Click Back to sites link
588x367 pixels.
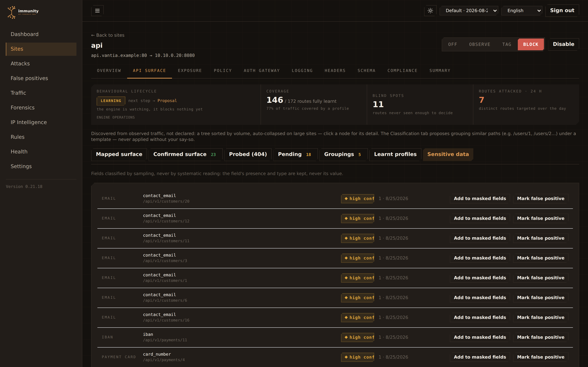108,35
